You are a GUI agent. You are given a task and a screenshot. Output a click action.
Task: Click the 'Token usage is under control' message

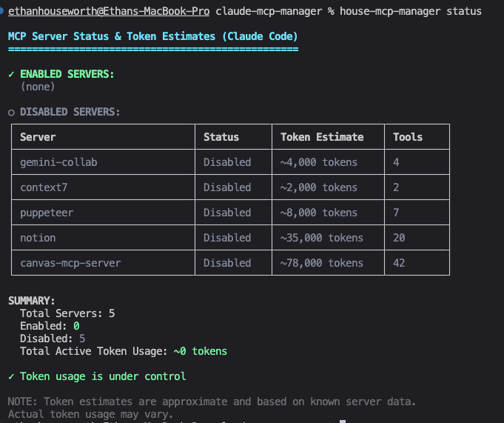[x=103, y=376]
